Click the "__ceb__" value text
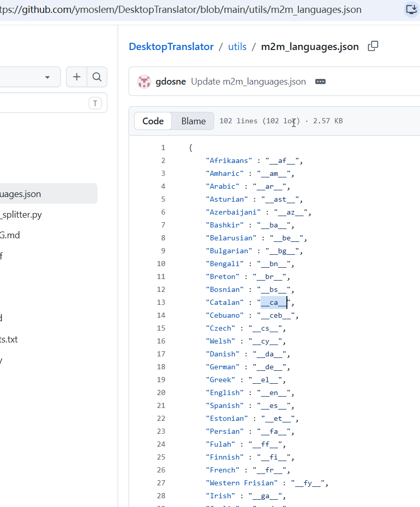The width and height of the screenshot is (420, 507). (x=276, y=315)
